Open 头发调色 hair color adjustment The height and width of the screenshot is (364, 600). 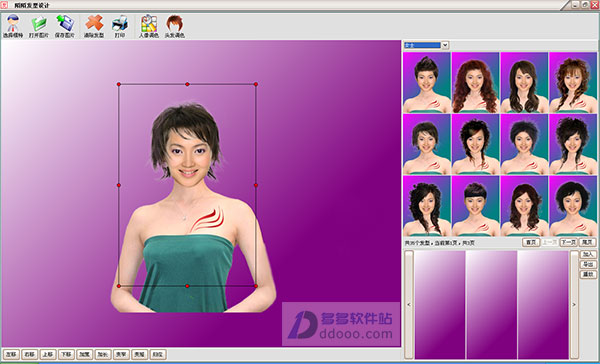click(174, 26)
